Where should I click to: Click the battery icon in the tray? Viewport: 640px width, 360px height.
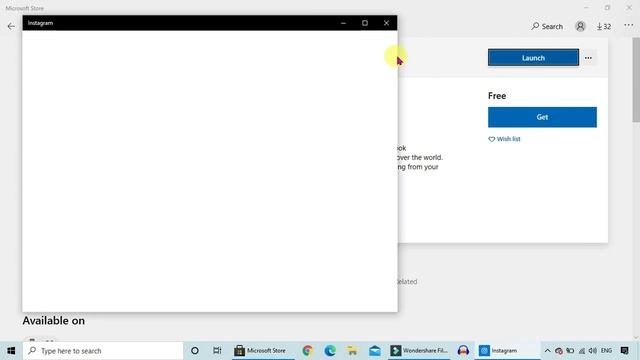[570, 351]
